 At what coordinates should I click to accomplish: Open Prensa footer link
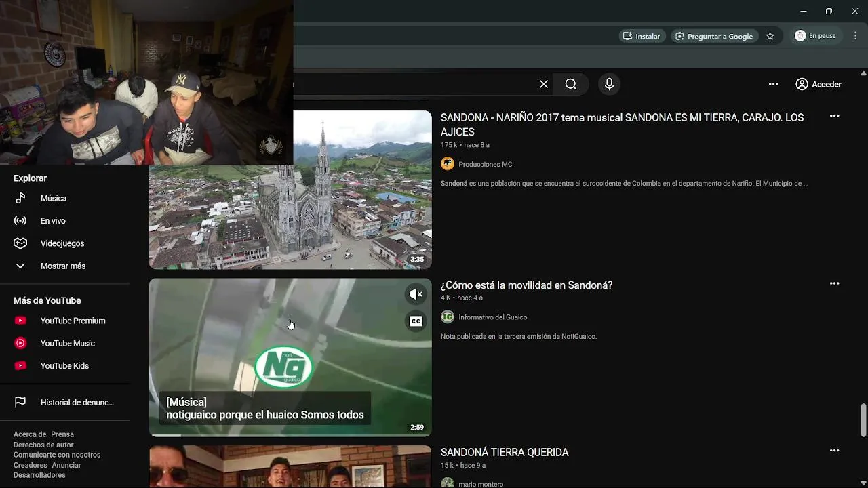click(x=62, y=434)
